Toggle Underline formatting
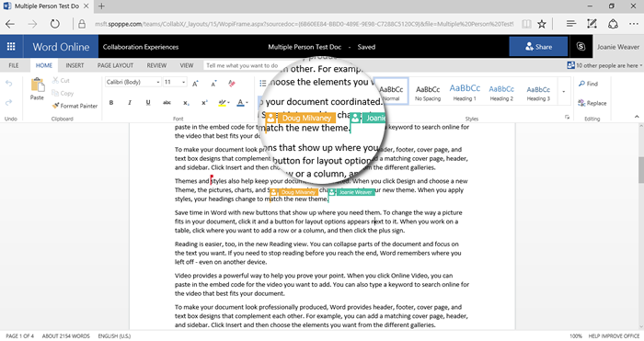 click(148, 103)
